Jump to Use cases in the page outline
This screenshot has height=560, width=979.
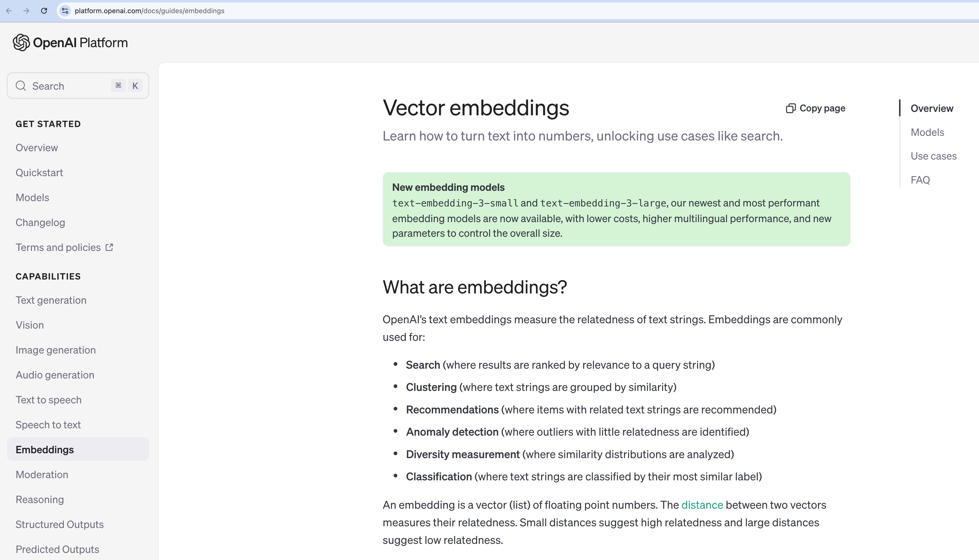pyautogui.click(x=933, y=156)
